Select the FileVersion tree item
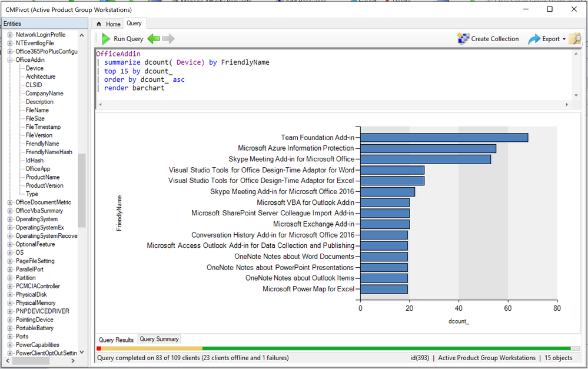Image resolution: width=588 pixels, height=369 pixels. coord(39,135)
